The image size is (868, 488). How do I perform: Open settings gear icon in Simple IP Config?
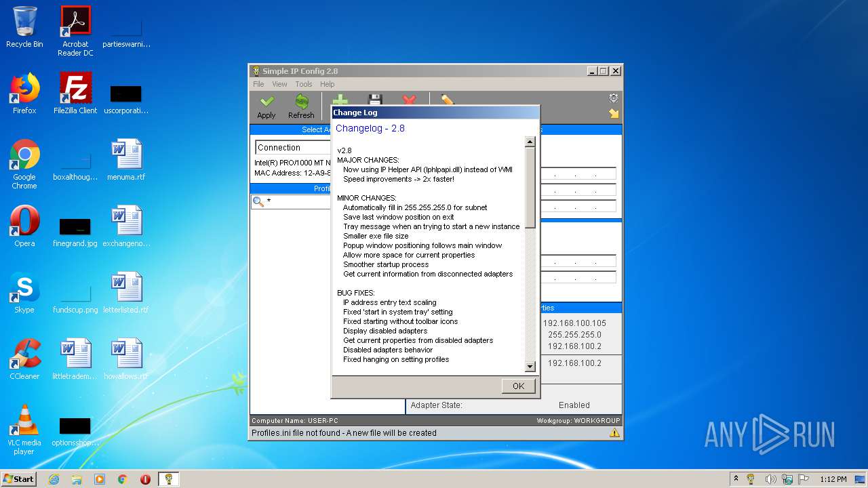click(614, 98)
